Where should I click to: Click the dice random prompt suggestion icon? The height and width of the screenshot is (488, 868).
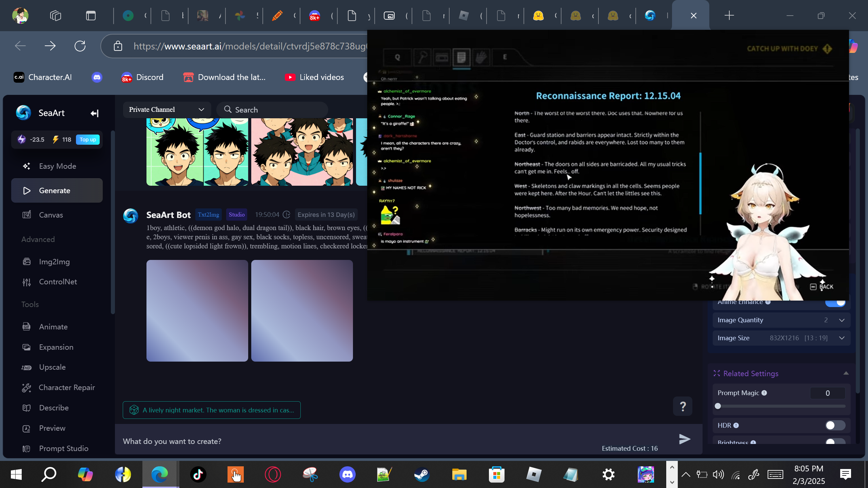click(134, 410)
